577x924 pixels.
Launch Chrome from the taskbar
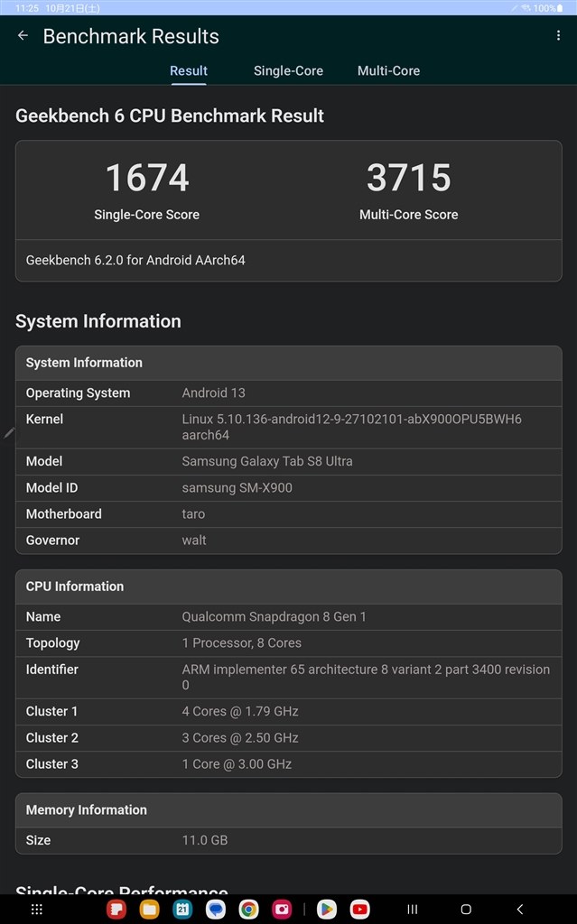tap(248, 909)
